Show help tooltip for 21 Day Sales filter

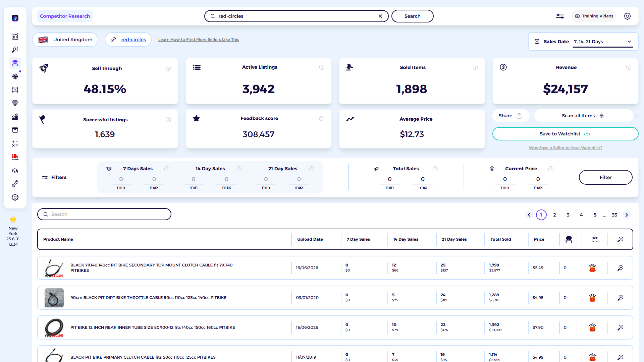point(312,169)
